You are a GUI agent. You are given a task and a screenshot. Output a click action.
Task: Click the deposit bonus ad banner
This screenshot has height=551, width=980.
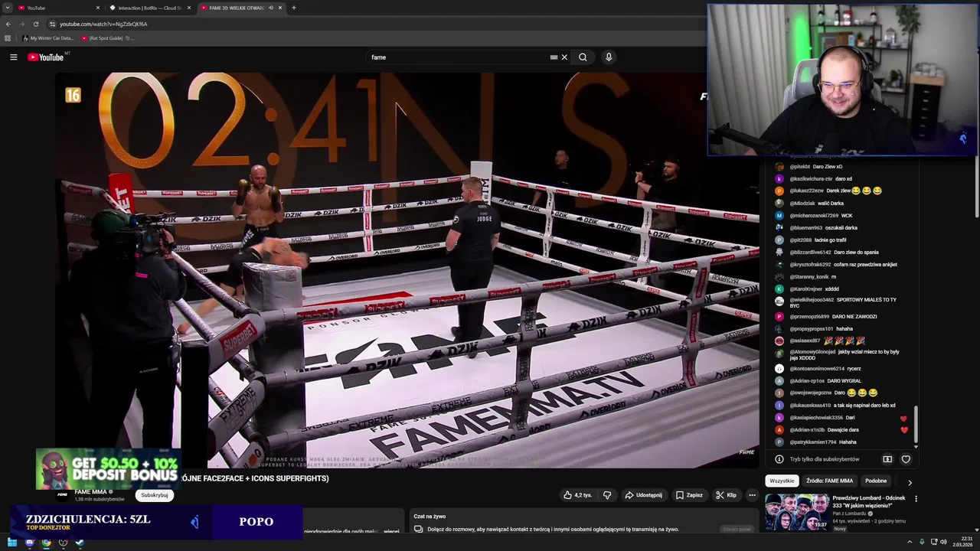coord(109,468)
